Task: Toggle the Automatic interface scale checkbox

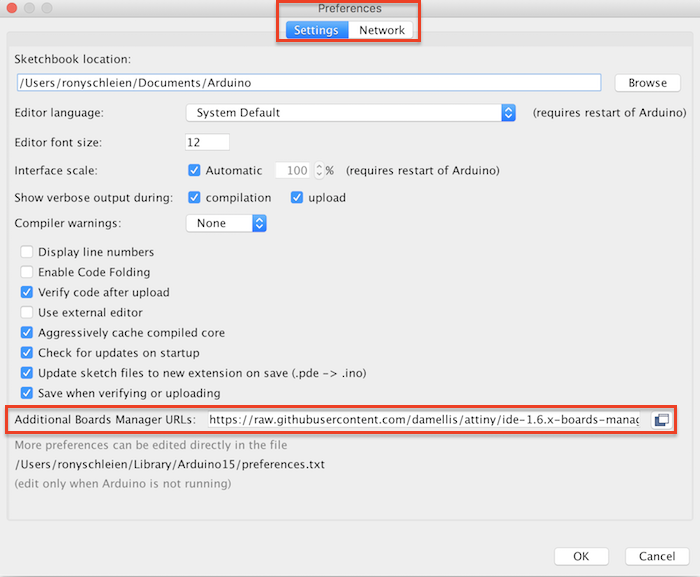Action: [194, 170]
